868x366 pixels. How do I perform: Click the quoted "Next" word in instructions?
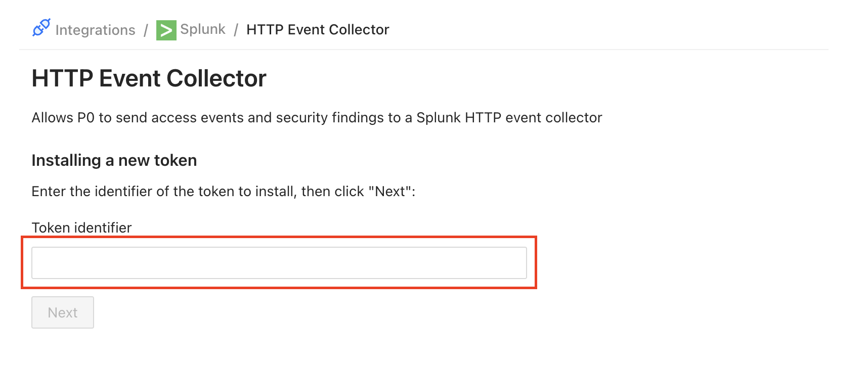(x=389, y=192)
